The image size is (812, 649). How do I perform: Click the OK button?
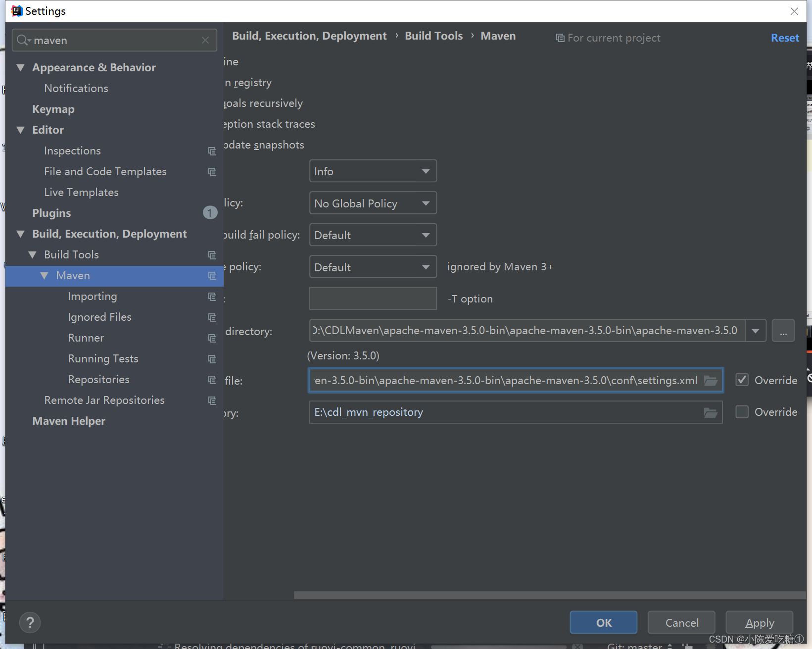(604, 622)
